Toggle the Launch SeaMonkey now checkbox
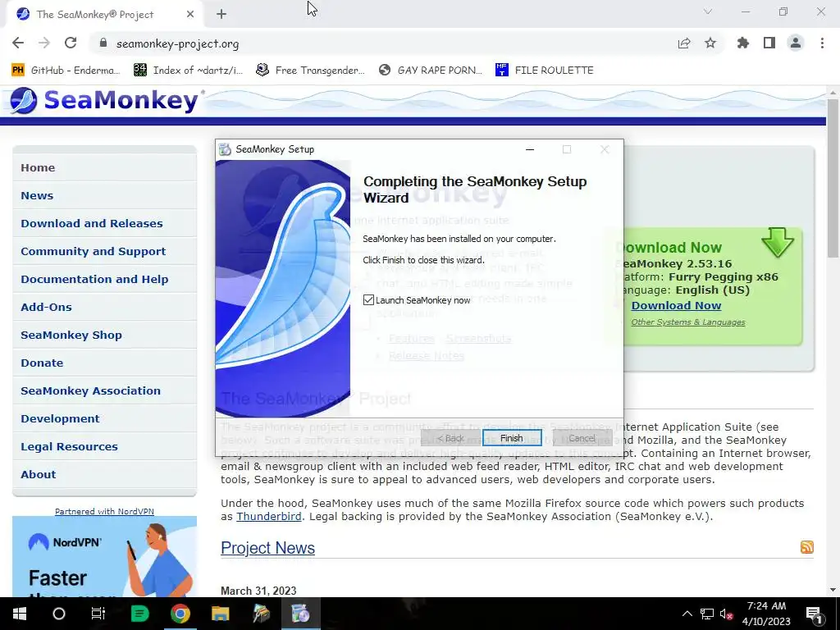This screenshot has height=630, width=840. tap(368, 300)
